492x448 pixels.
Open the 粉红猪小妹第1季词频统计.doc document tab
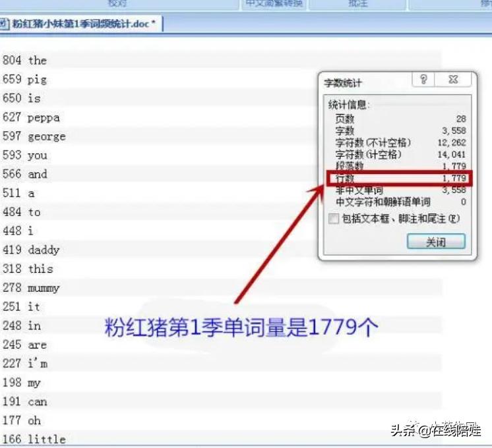click(x=81, y=24)
